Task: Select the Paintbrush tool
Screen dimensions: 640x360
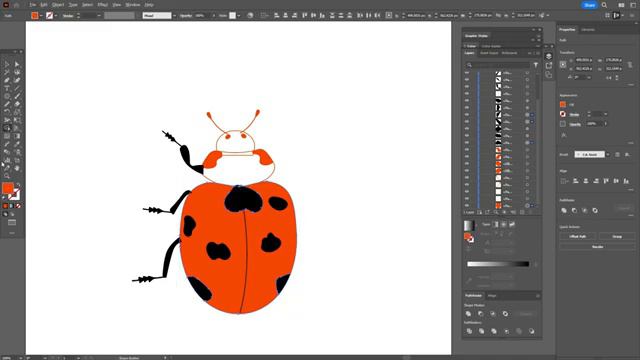Action: 17,96
